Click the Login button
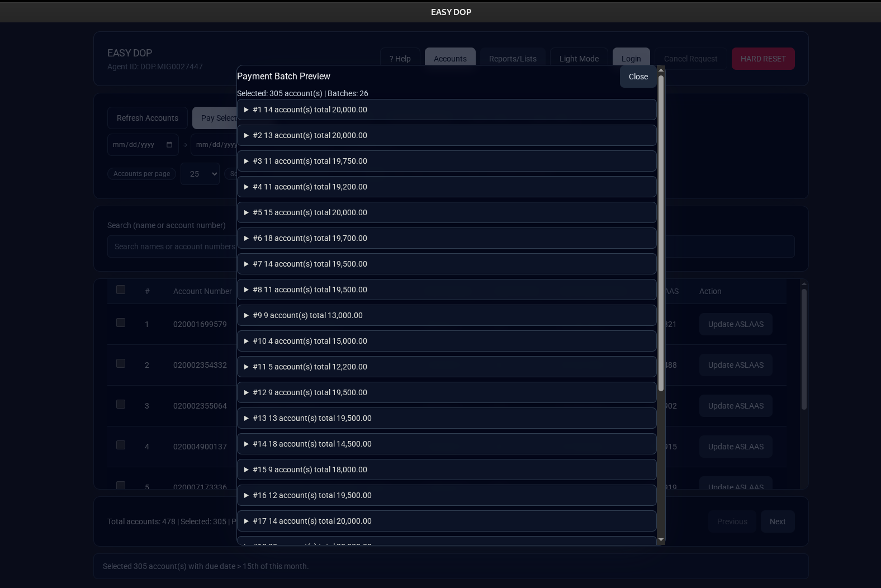Screen dimensions: 881x588 click(631, 59)
